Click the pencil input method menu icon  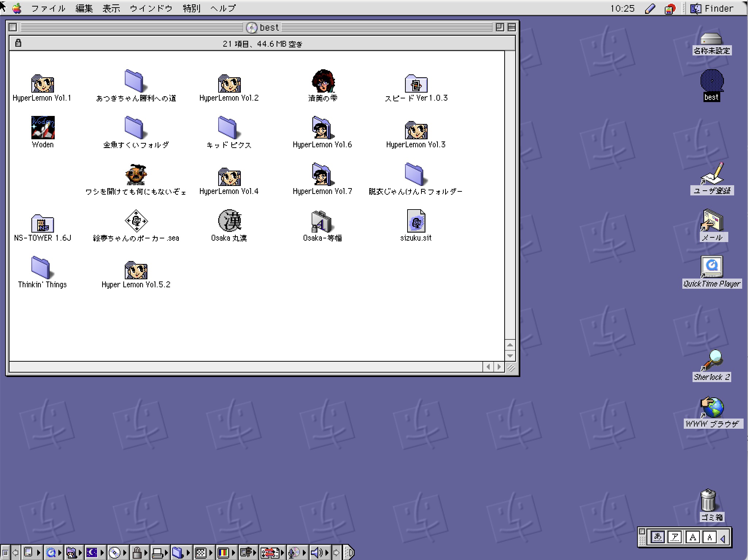(x=650, y=8)
